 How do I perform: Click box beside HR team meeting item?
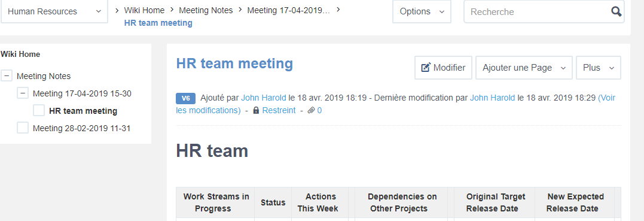coord(39,111)
